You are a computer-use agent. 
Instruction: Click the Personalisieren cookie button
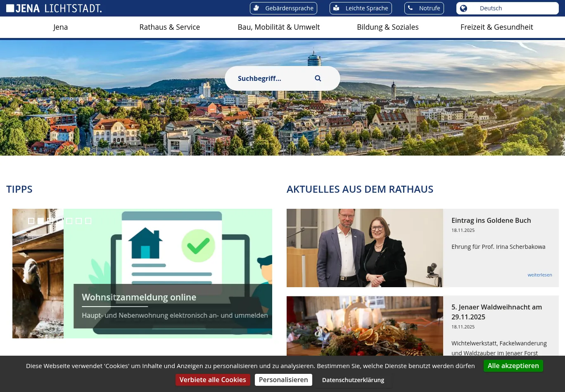(283, 380)
